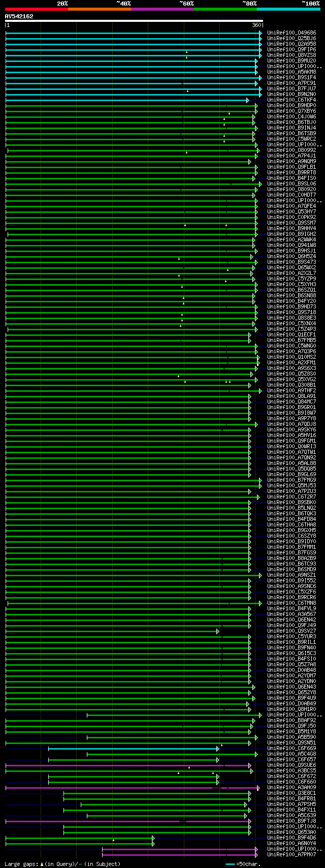
Task: Click the UniRef100_B9HSJ1 label
Action: pyautogui.click(x=291, y=251)
